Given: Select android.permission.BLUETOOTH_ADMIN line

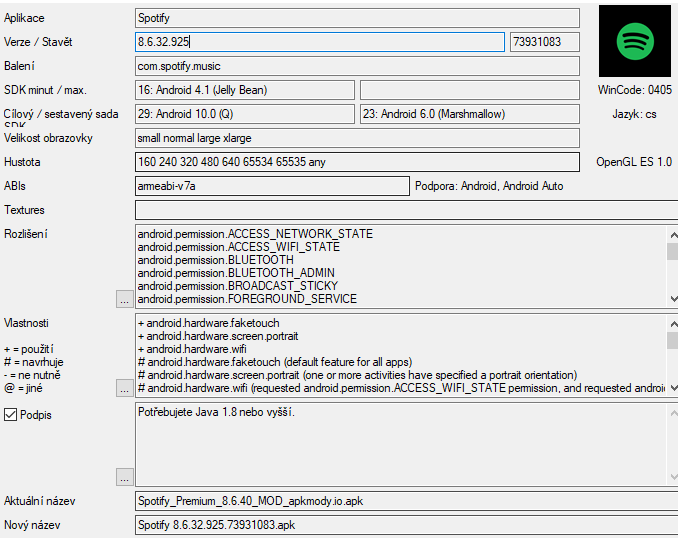Looking at the screenshot, I should (x=236, y=273).
